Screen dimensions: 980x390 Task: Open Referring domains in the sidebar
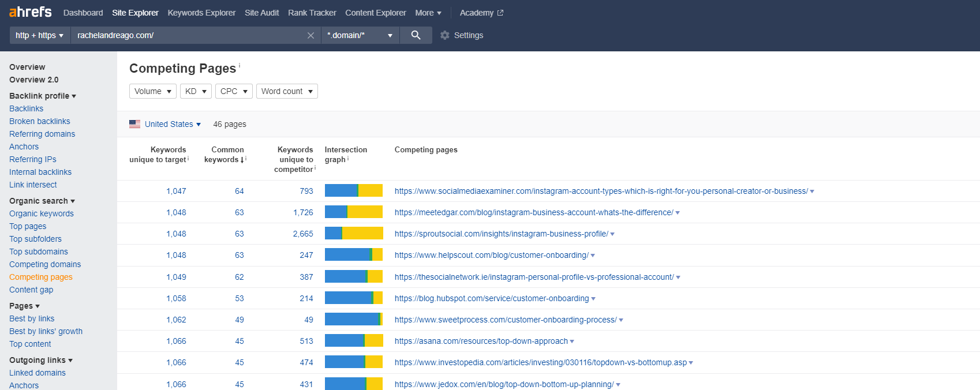click(x=42, y=134)
